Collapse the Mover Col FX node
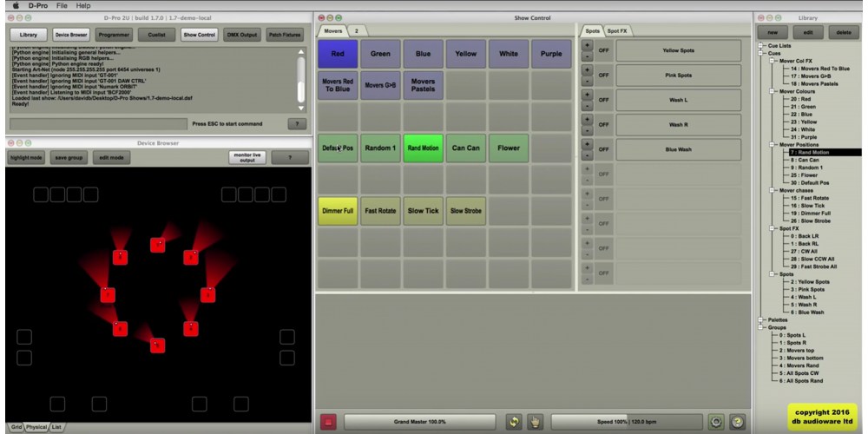The image size is (868, 434). click(x=773, y=61)
